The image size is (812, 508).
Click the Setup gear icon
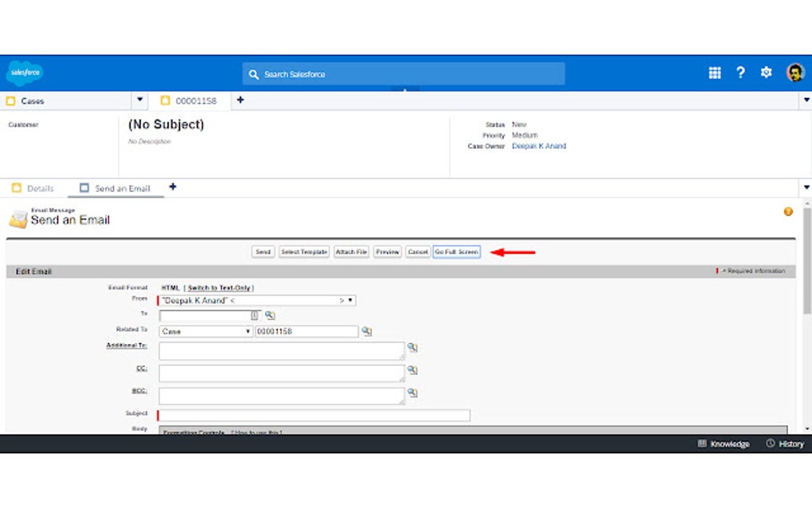point(765,72)
